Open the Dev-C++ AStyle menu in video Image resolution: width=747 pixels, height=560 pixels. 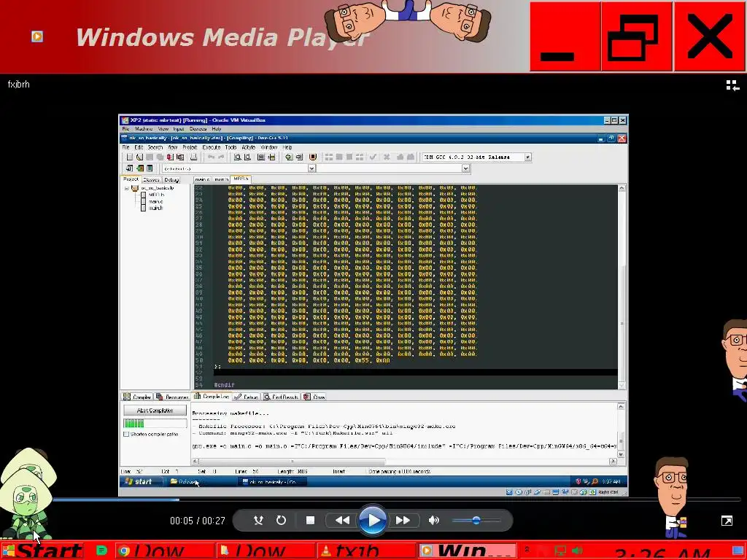click(x=248, y=147)
